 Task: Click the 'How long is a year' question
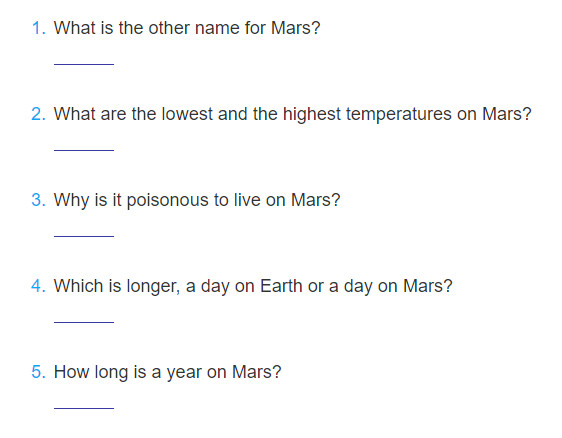167,373
